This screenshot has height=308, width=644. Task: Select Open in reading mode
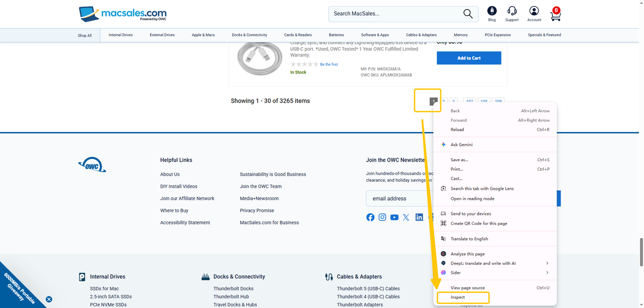tap(495, 199)
